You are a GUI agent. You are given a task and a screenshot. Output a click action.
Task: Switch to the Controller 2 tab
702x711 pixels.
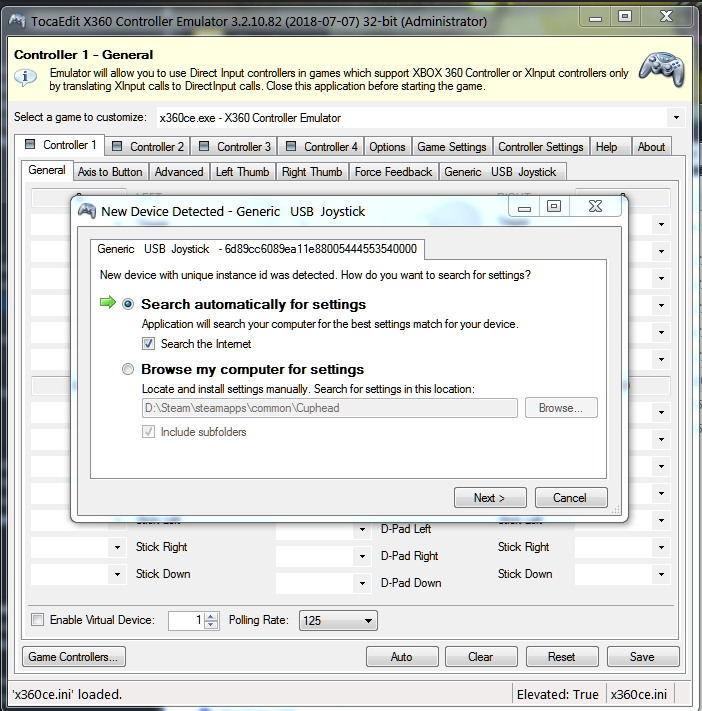(148, 146)
